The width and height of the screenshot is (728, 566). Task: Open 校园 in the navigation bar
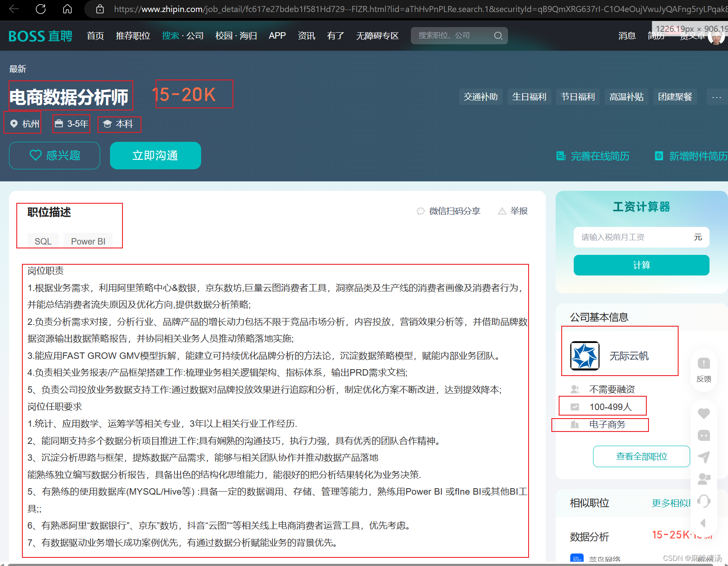(224, 36)
